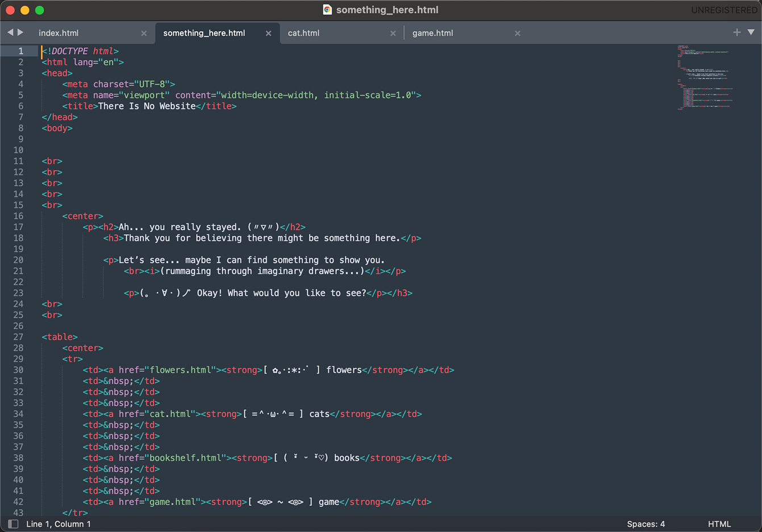Viewport: 762px width, 532px height.
Task: Click the Chrome file icon in title bar
Action: pos(327,10)
